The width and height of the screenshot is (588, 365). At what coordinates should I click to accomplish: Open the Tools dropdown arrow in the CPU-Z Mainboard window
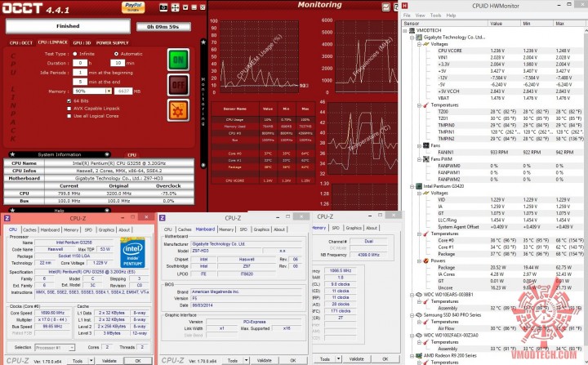tap(246, 360)
